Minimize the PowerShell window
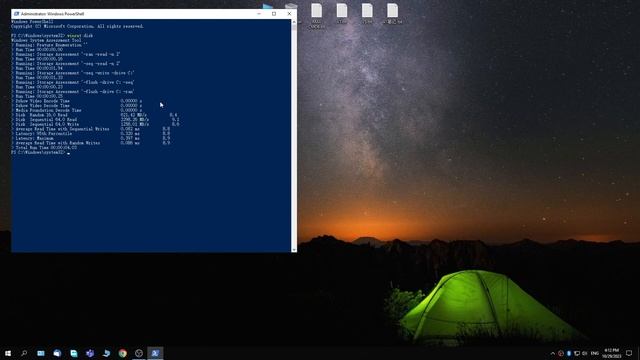 (259, 13)
